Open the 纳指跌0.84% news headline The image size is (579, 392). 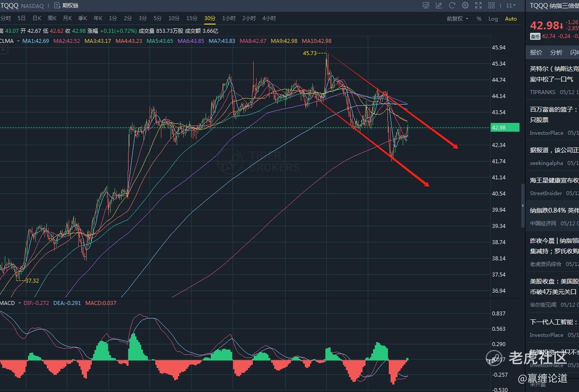pyautogui.click(x=555, y=210)
